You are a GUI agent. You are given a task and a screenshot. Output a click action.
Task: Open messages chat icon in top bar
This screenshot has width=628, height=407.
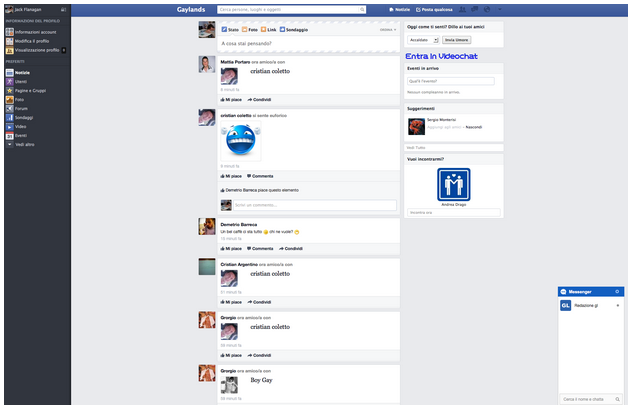(474, 9)
